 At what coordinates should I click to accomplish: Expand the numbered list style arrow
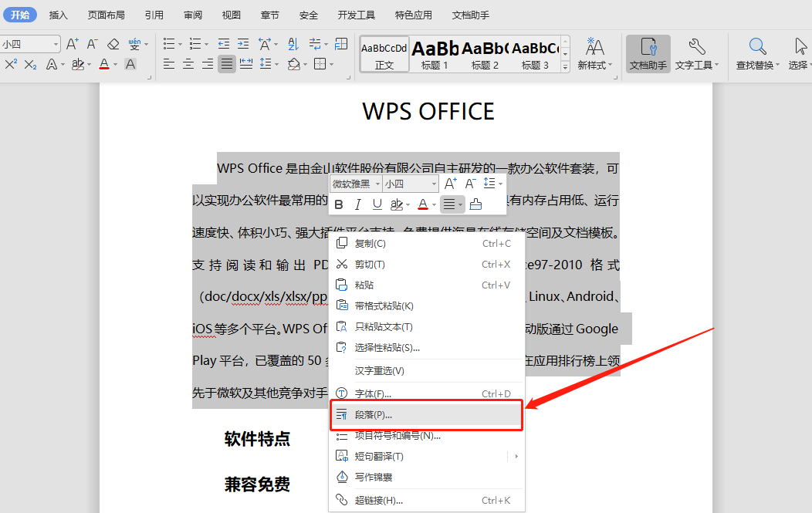206,45
